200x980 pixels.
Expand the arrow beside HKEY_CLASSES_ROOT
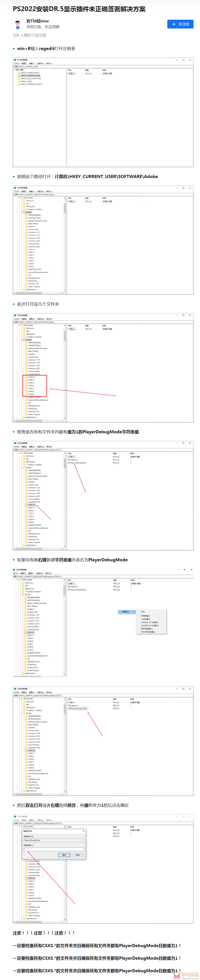click(17, 73)
